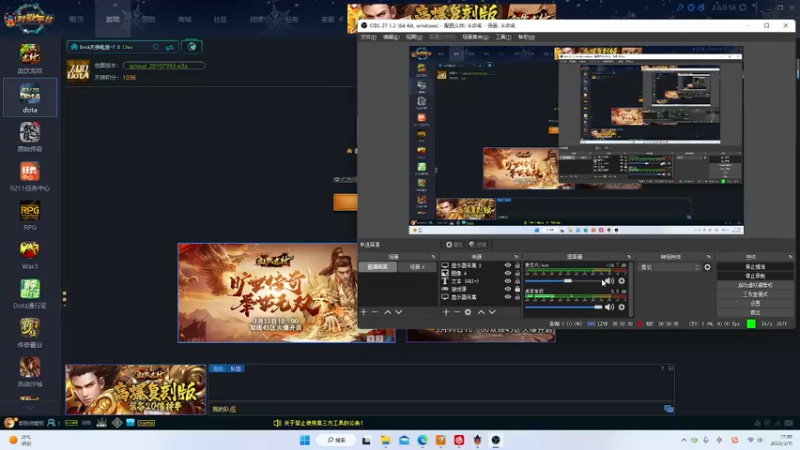
Task: Open OBS 编辑 menu
Action: 391,37
